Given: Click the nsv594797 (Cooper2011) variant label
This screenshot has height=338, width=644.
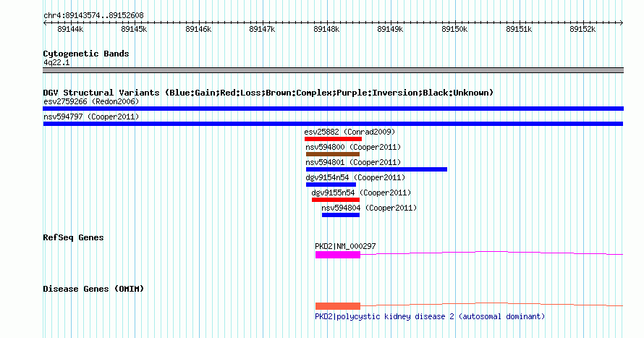Looking at the screenshot, I should (91, 117).
